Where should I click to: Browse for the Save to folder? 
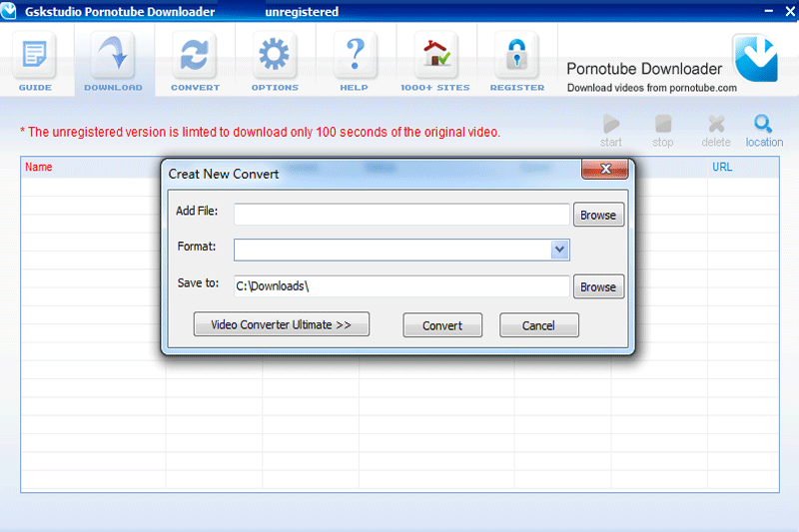[598, 286]
